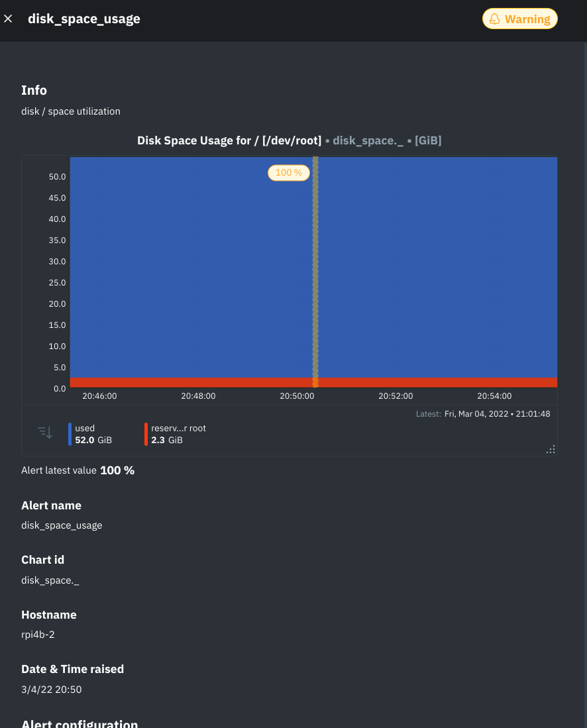Click the blue dimension bar beside 'used'
587x728 pixels.
(69, 433)
